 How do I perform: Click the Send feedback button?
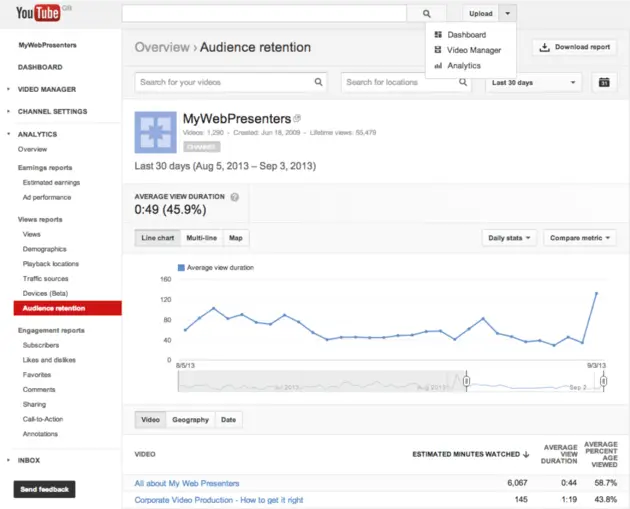click(x=44, y=489)
